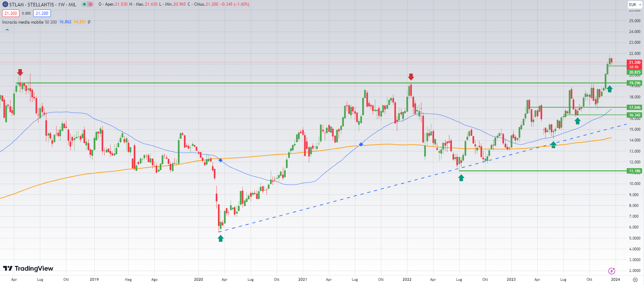644x285 pixels.
Task: Open the EUR currency dropdown
Action: coord(635,5)
